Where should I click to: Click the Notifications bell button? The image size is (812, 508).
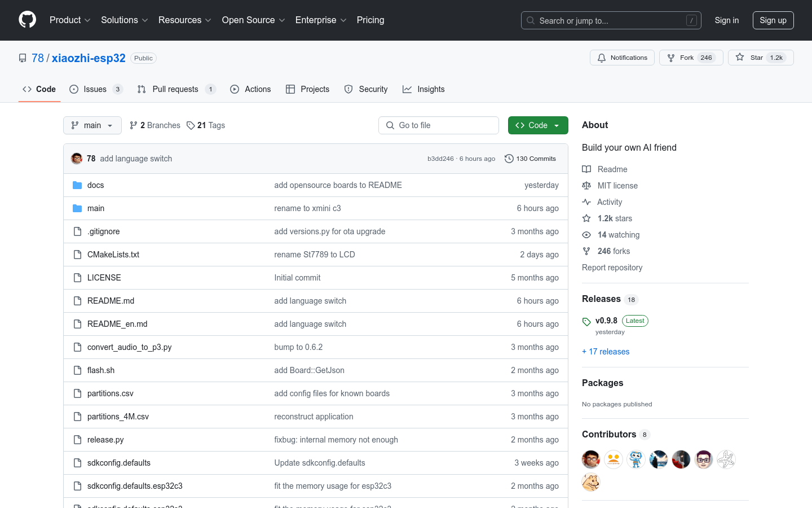(x=622, y=58)
